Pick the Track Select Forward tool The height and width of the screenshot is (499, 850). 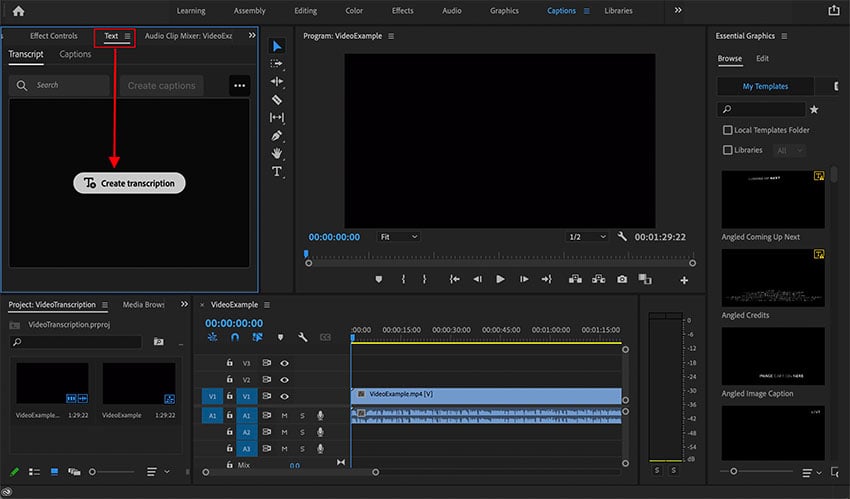tap(277, 63)
